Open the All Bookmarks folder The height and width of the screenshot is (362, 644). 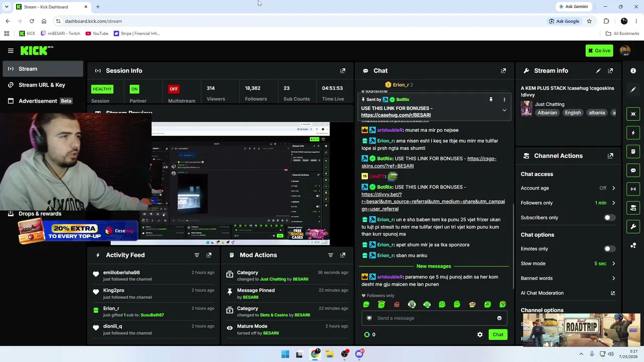pos(622,33)
